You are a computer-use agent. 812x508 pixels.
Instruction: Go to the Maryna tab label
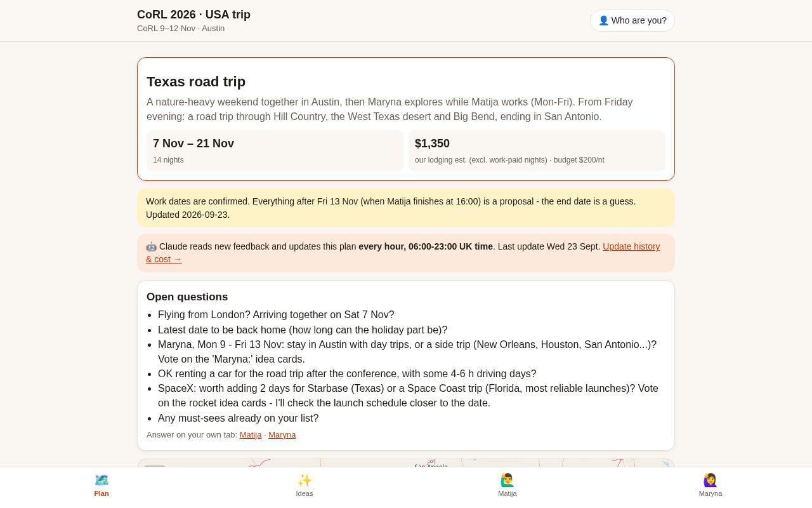tap(710, 493)
